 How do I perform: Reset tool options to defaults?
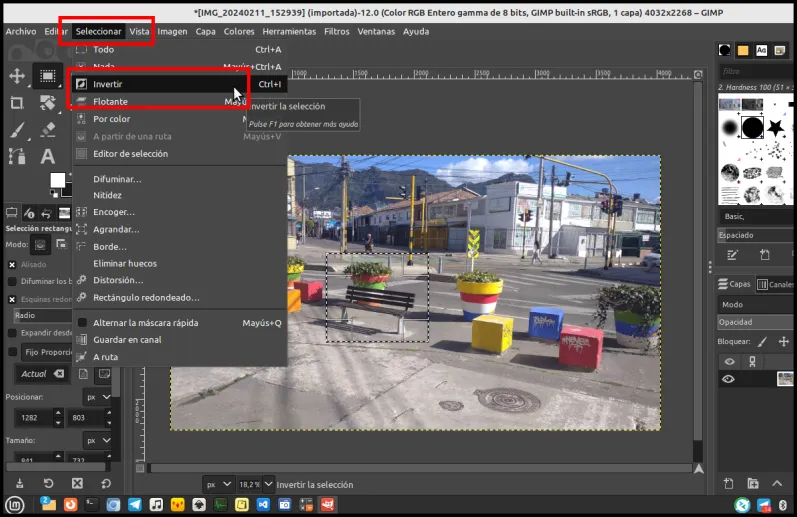coord(106,483)
